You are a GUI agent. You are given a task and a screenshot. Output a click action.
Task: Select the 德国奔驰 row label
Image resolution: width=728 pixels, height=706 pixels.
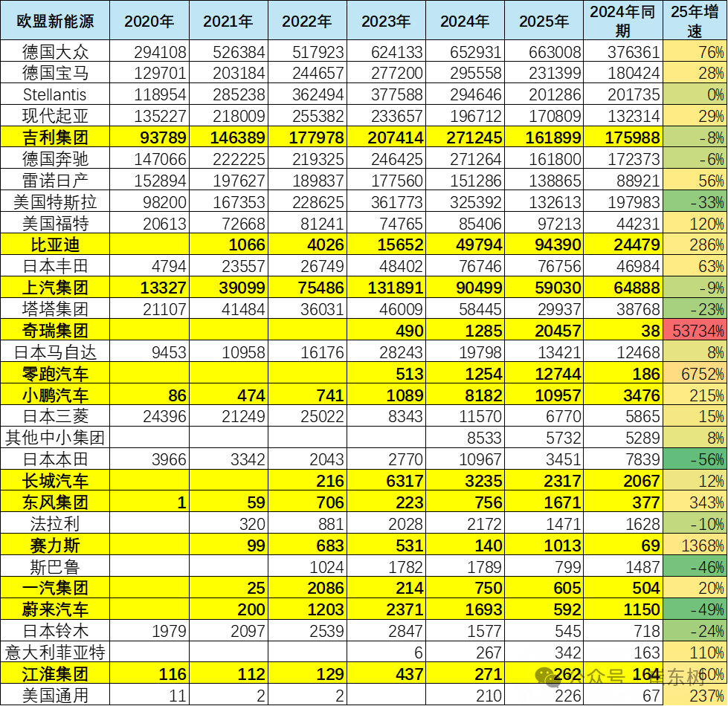click(55, 158)
